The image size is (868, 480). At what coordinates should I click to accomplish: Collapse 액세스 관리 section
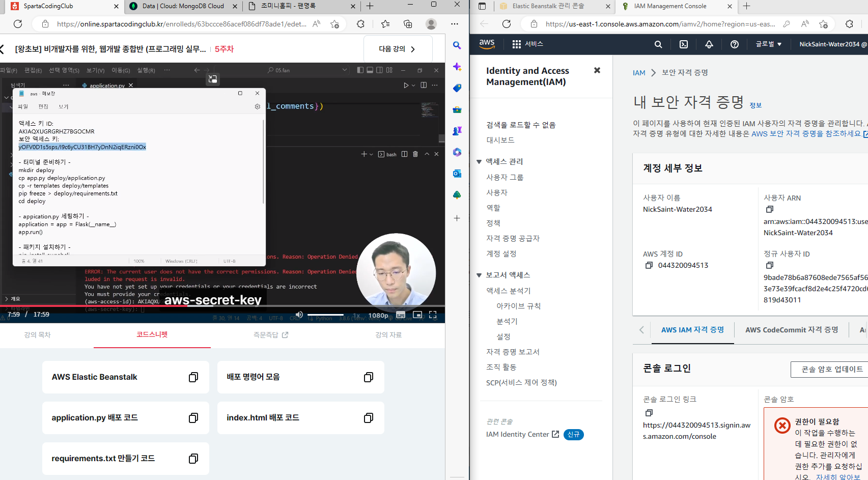click(479, 162)
